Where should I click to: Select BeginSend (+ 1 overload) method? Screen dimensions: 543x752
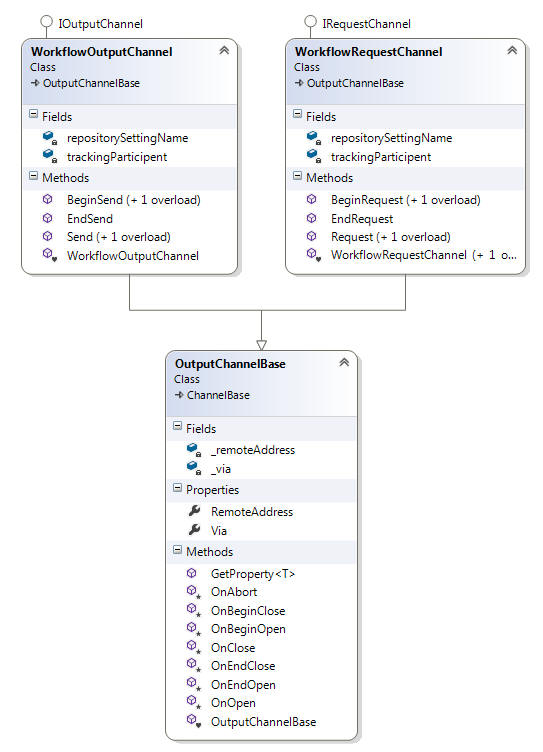(x=133, y=200)
